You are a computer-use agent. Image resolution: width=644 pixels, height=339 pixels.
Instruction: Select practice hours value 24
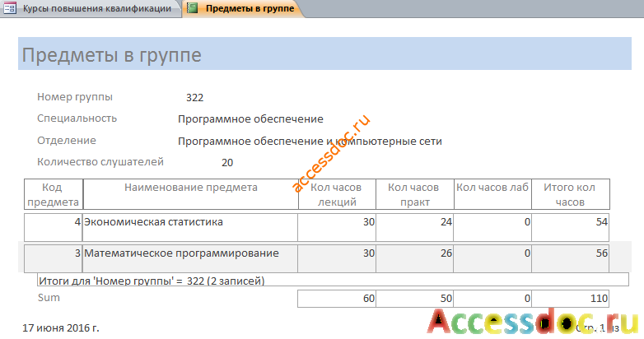click(414, 227)
